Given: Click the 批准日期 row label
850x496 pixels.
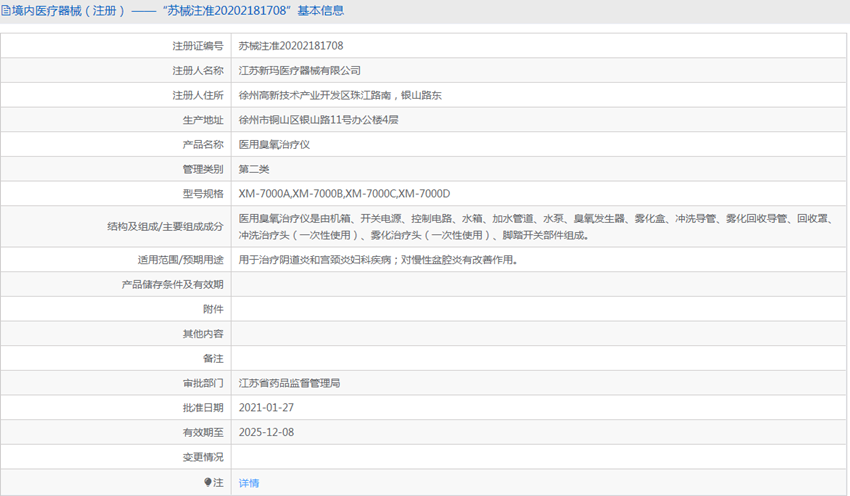Looking at the screenshot, I should (203, 408).
